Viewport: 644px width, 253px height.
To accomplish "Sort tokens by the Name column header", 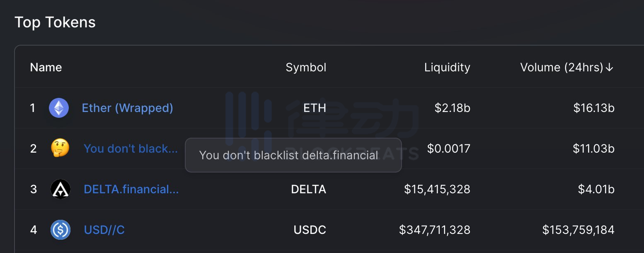I will (46, 67).
